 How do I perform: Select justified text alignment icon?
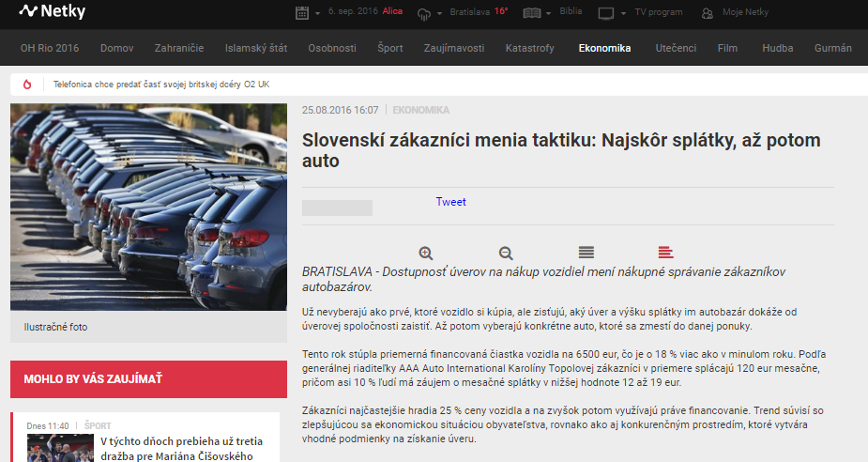pyautogui.click(x=586, y=253)
